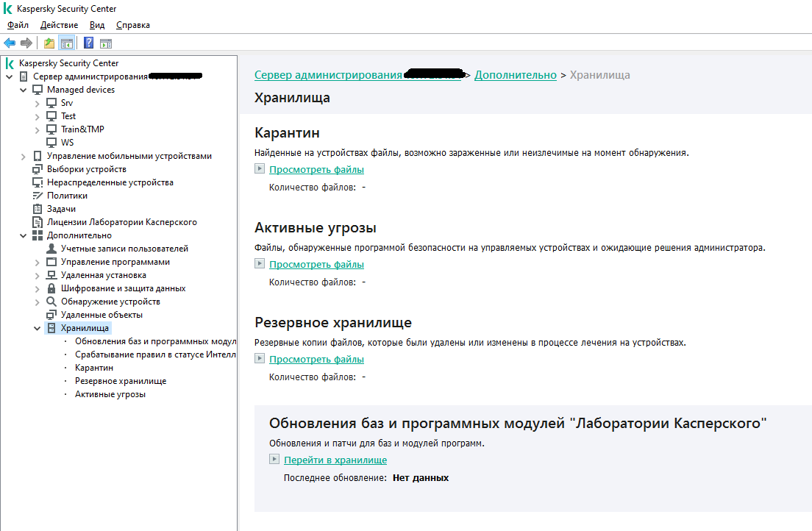Select Удаленные объекты tree item
Image resolution: width=812 pixels, height=531 pixels.
(101, 315)
